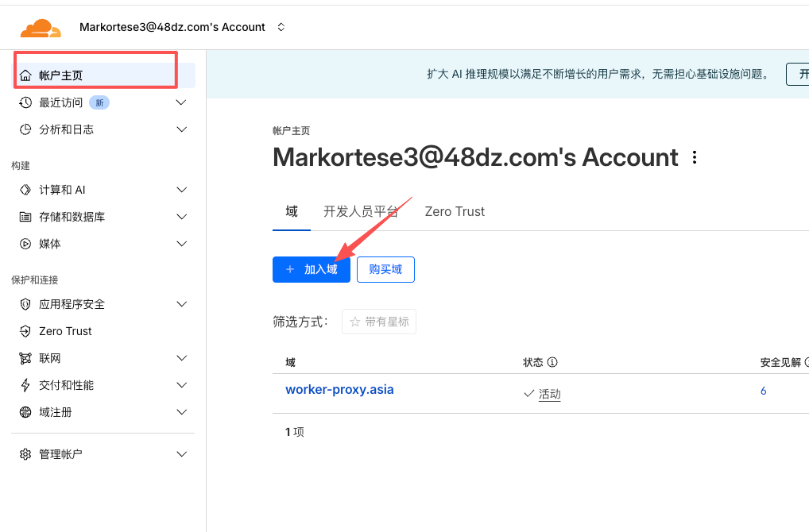
Task: Click the 联网 network icon
Action: point(25,358)
